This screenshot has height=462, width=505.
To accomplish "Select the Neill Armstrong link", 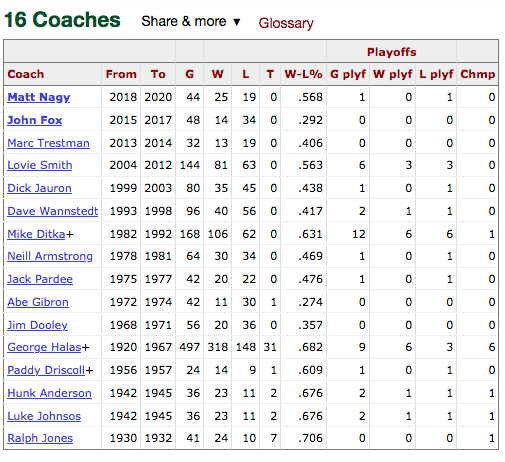I will [x=50, y=256].
